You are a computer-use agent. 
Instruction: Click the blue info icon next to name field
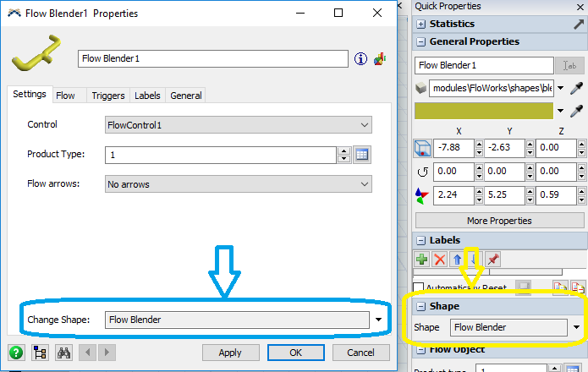[360, 59]
